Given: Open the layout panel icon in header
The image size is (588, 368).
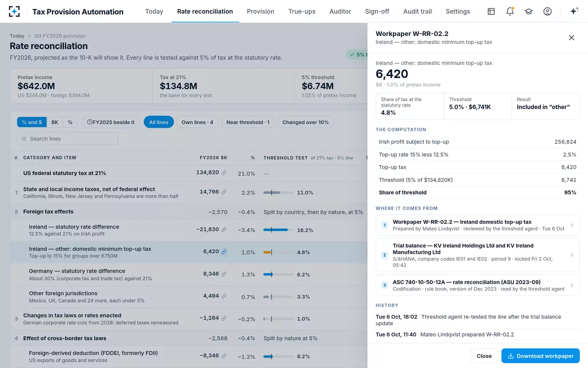Looking at the screenshot, I should point(491,11).
